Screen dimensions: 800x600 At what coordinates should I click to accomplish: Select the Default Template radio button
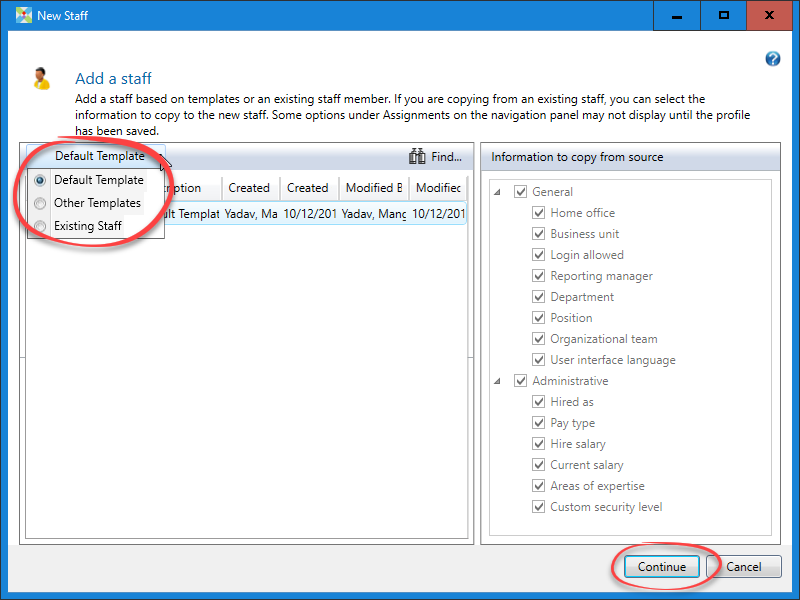click(x=40, y=180)
